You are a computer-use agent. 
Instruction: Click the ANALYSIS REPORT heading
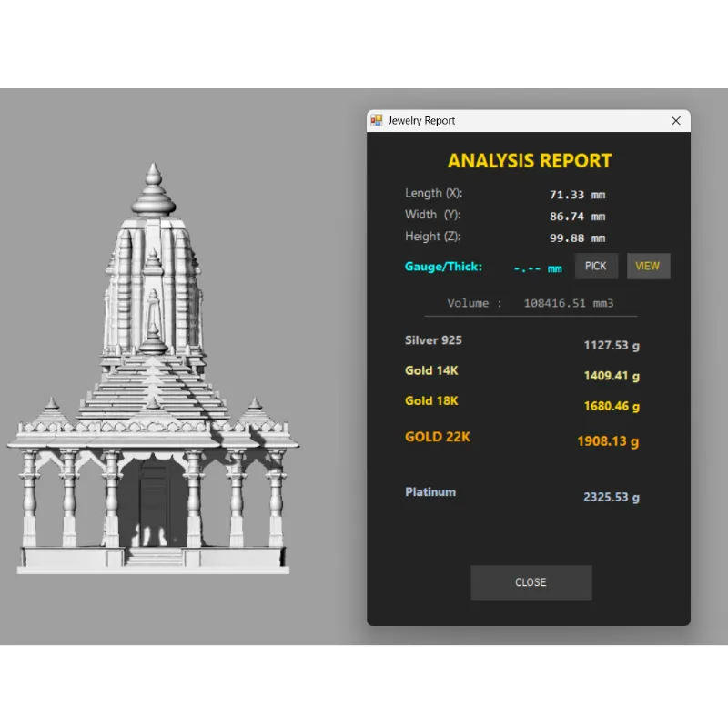click(x=530, y=161)
